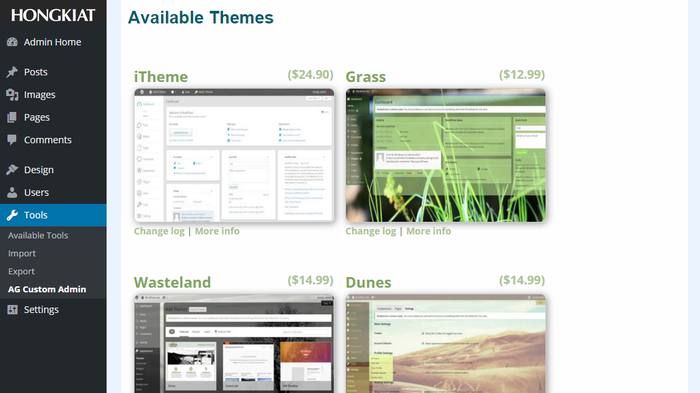Select the iTheme preview thumbnail
The width and height of the screenshot is (700, 393).
click(234, 155)
